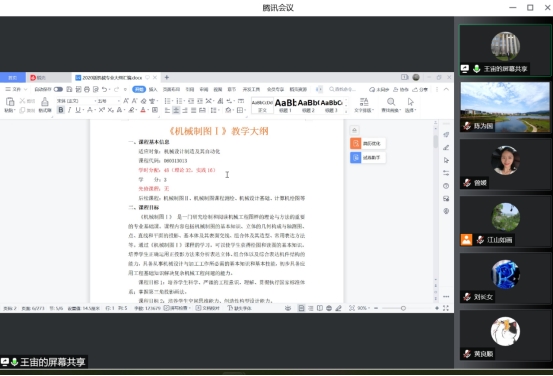Click the web layout globe icon in status bar
The width and height of the screenshot is (553, 376).
click(329, 308)
